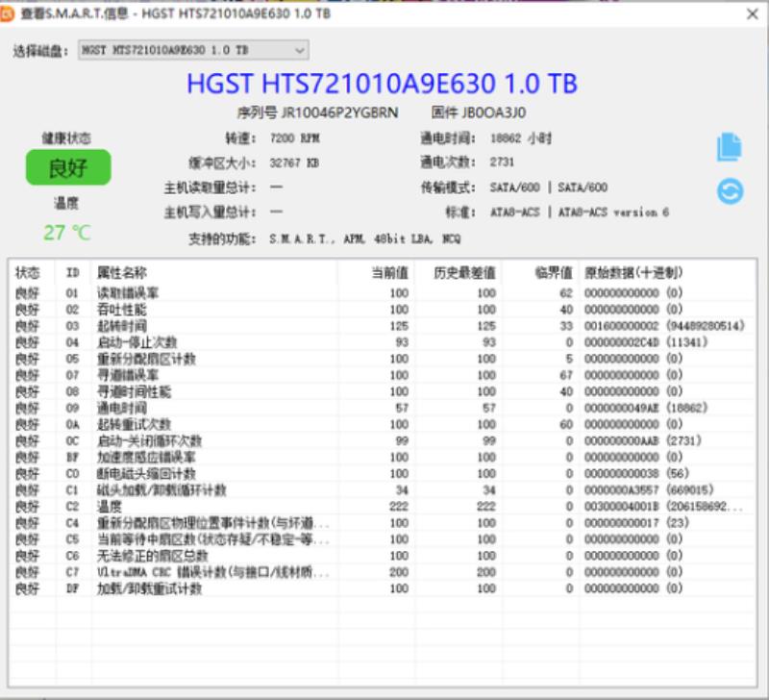This screenshot has width=769, height=700.
Task: Select the 07 寻道错误率 row
Action: coord(382,375)
